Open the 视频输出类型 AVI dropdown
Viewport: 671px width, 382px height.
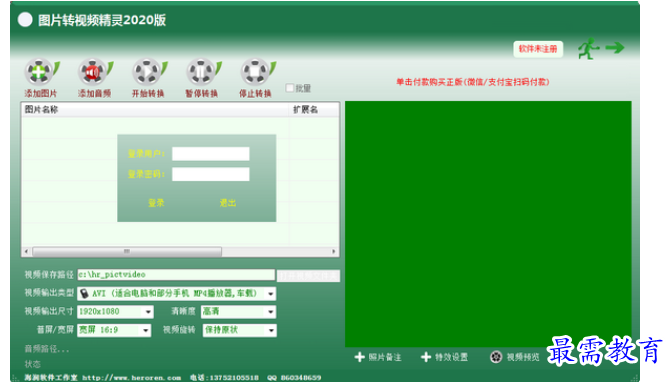click(x=270, y=294)
